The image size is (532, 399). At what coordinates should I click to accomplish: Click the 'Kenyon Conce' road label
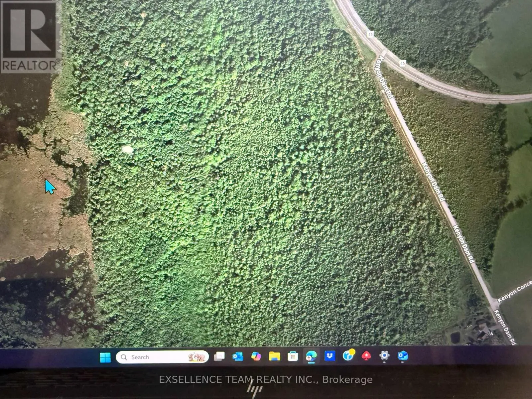click(x=515, y=292)
